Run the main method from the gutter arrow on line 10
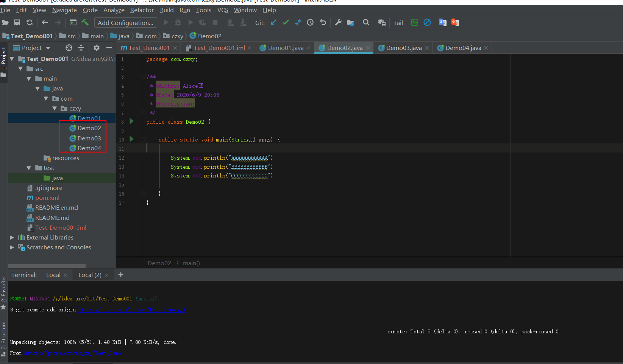The width and height of the screenshot is (623, 364). pyautogui.click(x=131, y=139)
